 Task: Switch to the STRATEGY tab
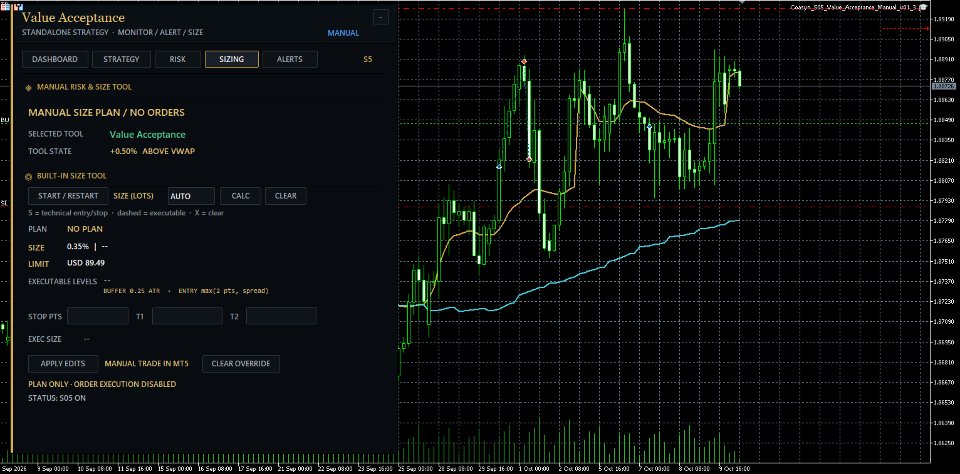121,59
